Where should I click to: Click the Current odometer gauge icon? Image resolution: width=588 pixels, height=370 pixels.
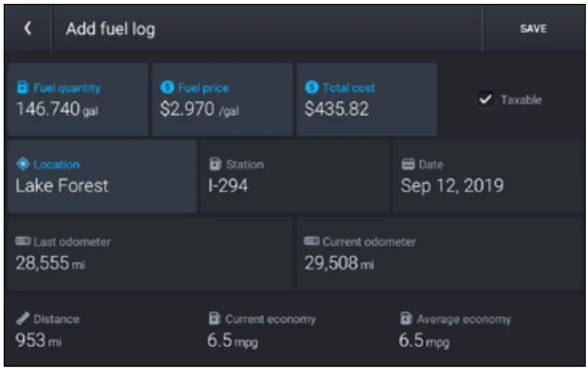[x=312, y=242]
